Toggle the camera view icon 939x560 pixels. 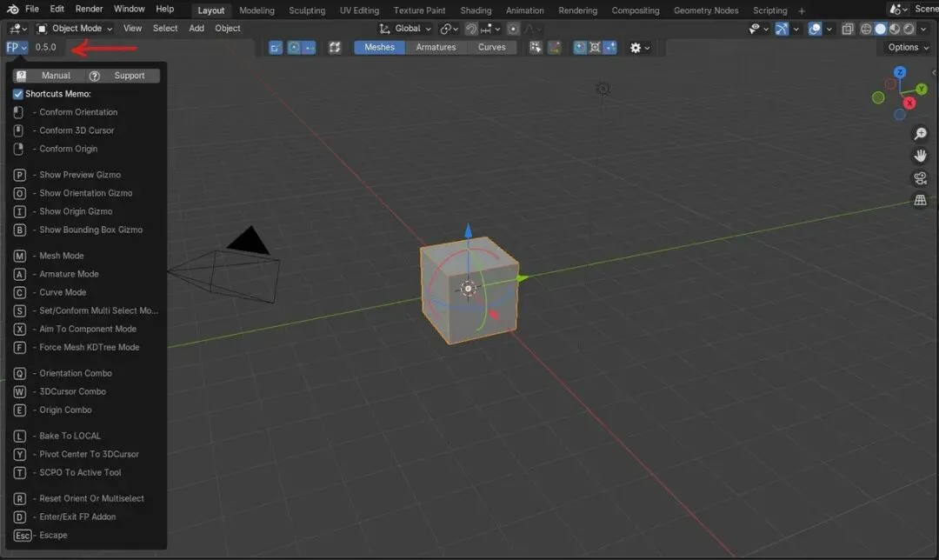click(921, 178)
